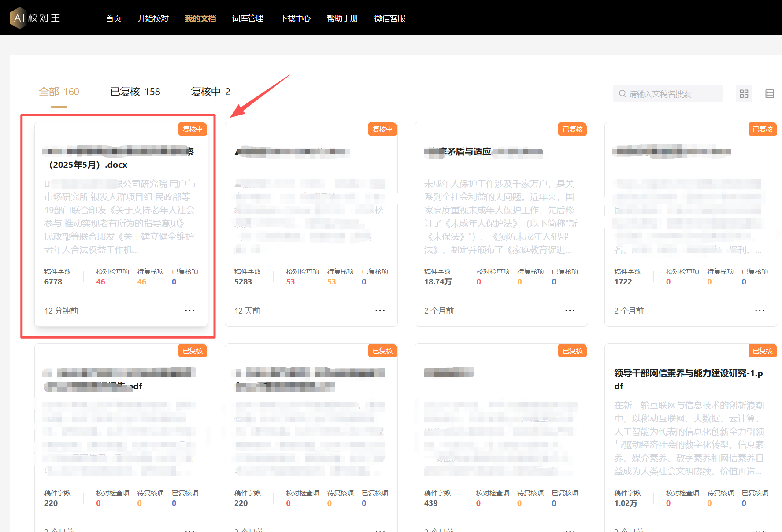Switch to grid view layout icon
This screenshot has width=782, height=532.
point(744,94)
